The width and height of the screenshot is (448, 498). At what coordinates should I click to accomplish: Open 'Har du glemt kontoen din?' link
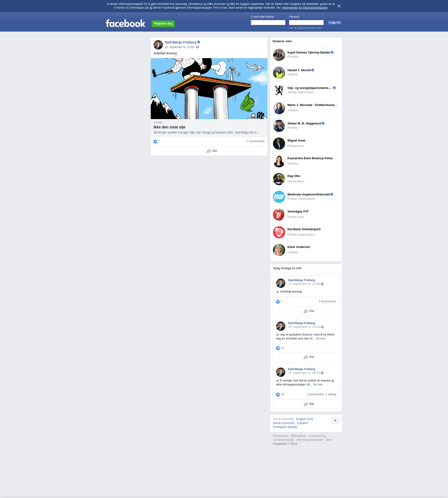point(305,28)
